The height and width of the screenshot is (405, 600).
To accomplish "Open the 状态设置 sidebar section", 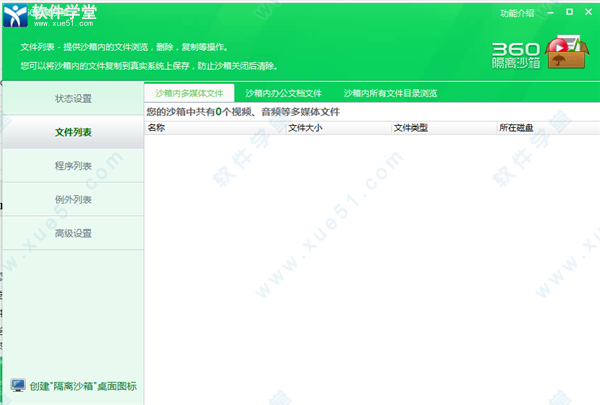I will pos(73,98).
